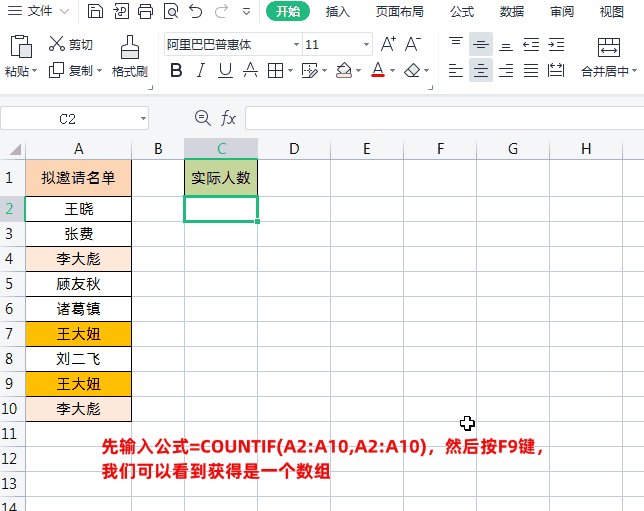Open the font size dropdown
644x511 pixels.
366,44
